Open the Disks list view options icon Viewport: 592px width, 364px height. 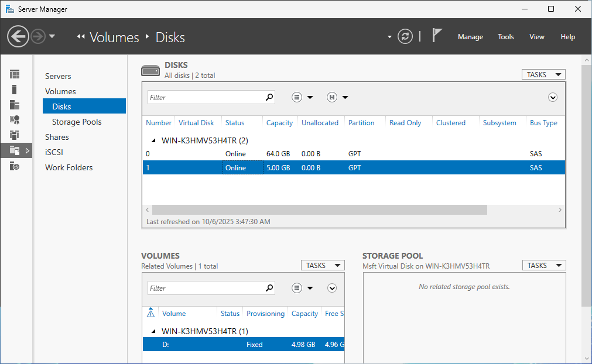(297, 97)
